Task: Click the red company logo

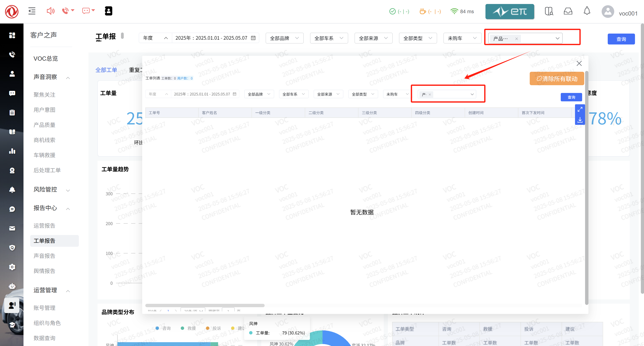Action: click(12, 12)
